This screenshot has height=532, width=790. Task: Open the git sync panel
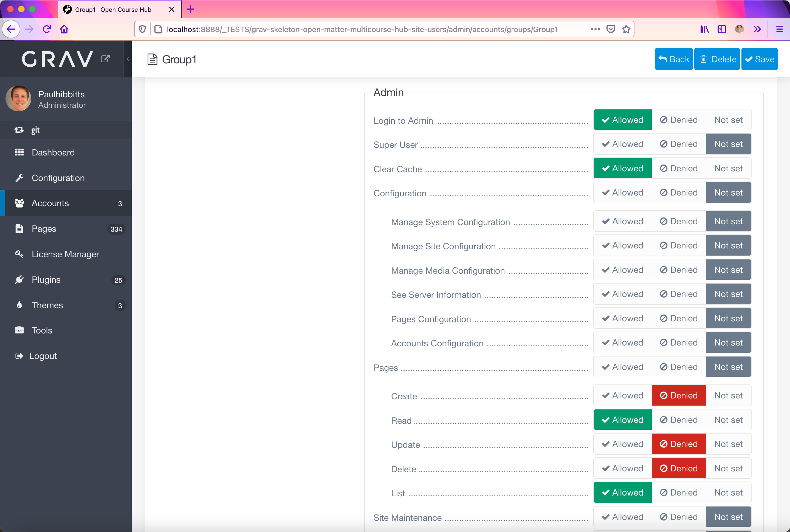point(35,130)
